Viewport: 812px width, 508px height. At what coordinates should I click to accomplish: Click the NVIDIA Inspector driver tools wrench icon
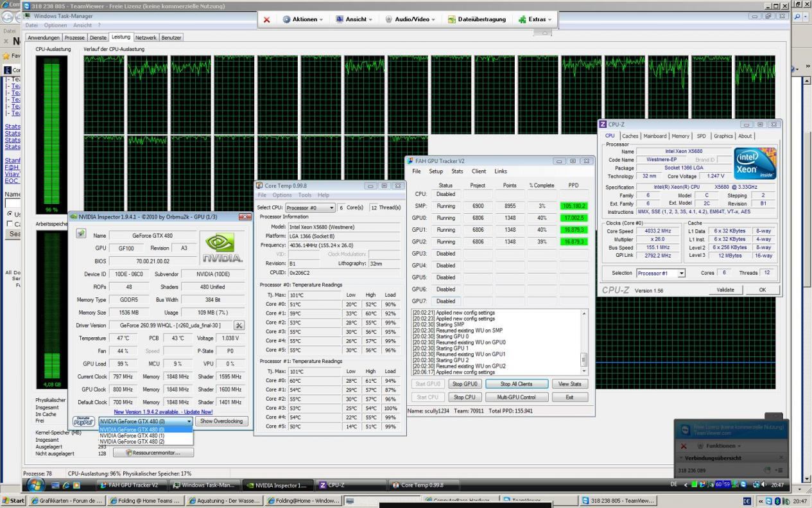coord(239,326)
